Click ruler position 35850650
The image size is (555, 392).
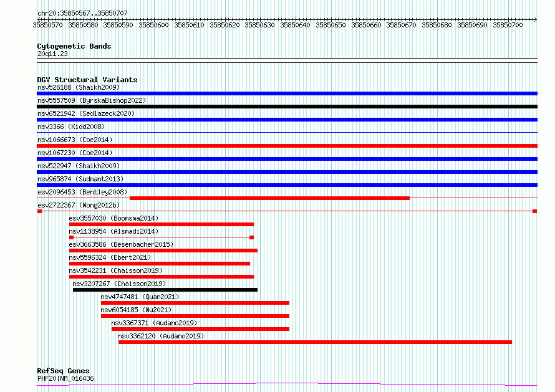tap(331, 25)
